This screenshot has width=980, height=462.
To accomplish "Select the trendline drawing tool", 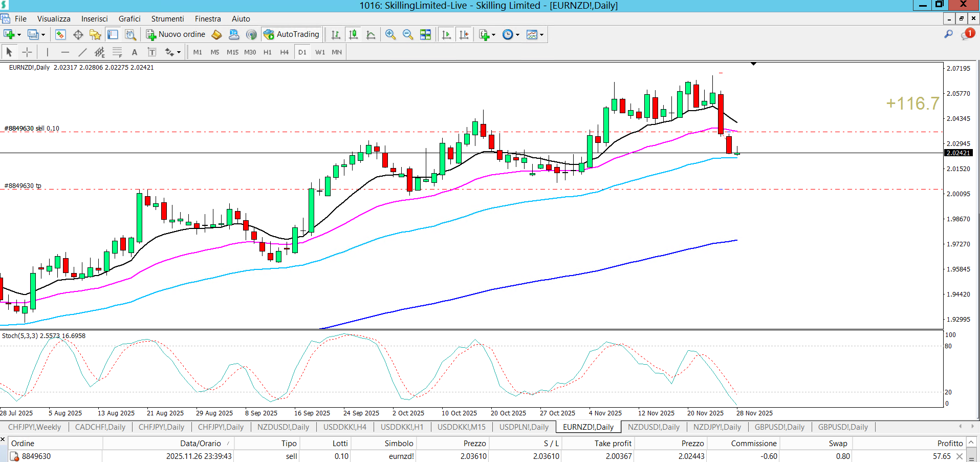I will point(82,52).
